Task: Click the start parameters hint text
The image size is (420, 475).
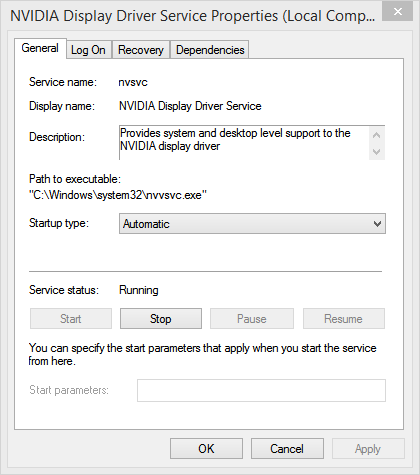Action: point(202,354)
